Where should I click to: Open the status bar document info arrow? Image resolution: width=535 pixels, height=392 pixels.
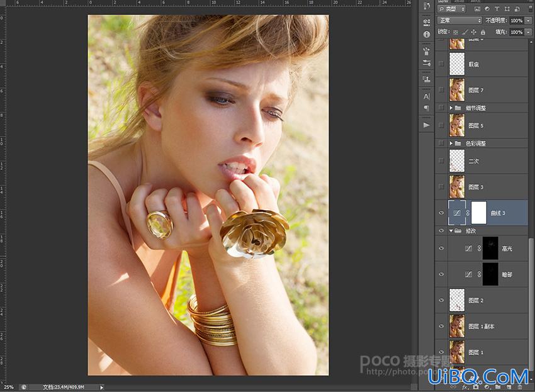pyautogui.click(x=101, y=387)
